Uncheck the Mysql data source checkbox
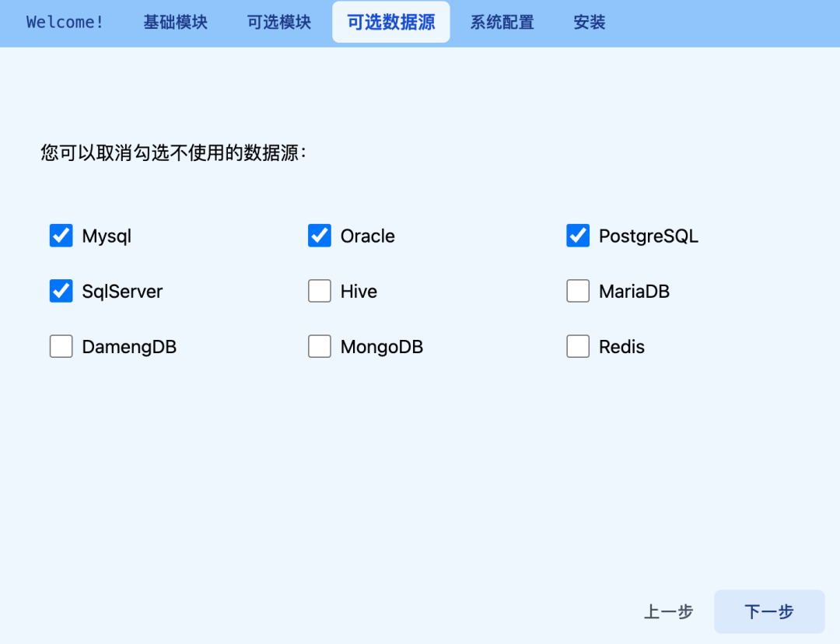The image size is (840, 644). (x=61, y=236)
